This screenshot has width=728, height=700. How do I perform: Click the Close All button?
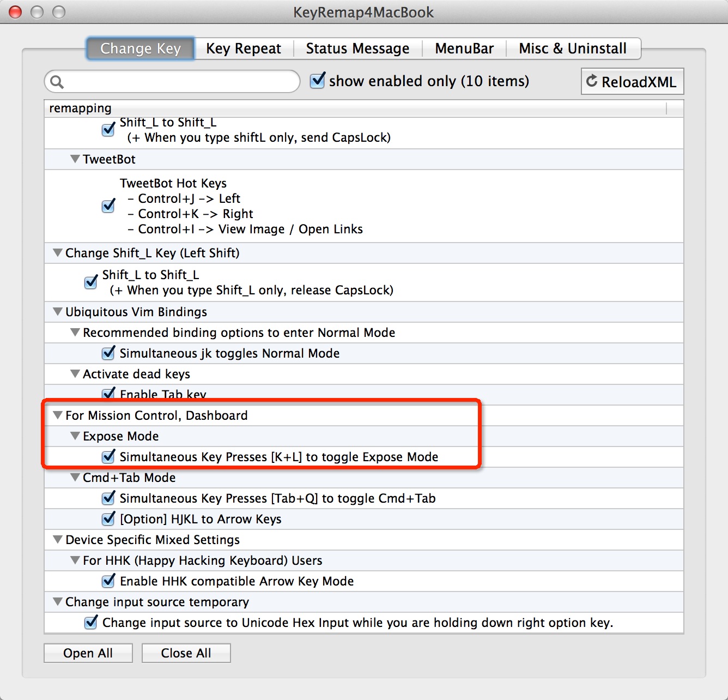point(186,653)
